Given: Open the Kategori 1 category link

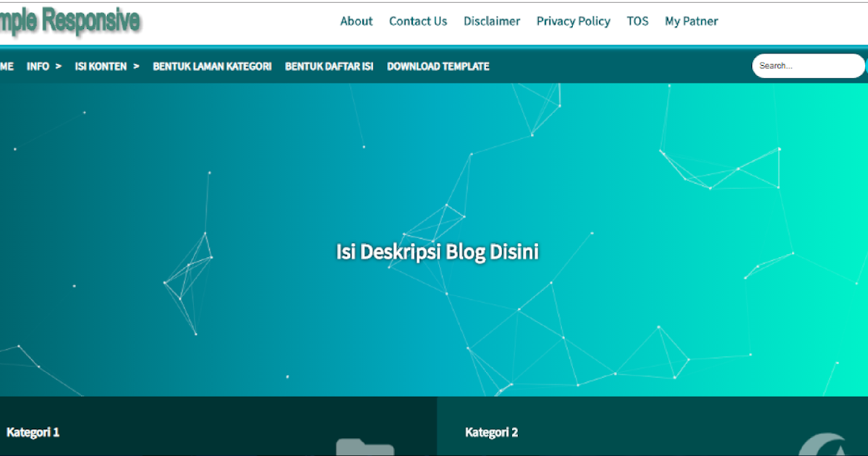Looking at the screenshot, I should [x=33, y=431].
